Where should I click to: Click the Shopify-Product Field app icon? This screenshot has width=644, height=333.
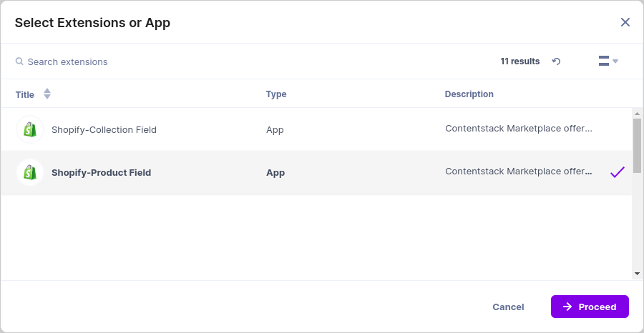tap(30, 173)
